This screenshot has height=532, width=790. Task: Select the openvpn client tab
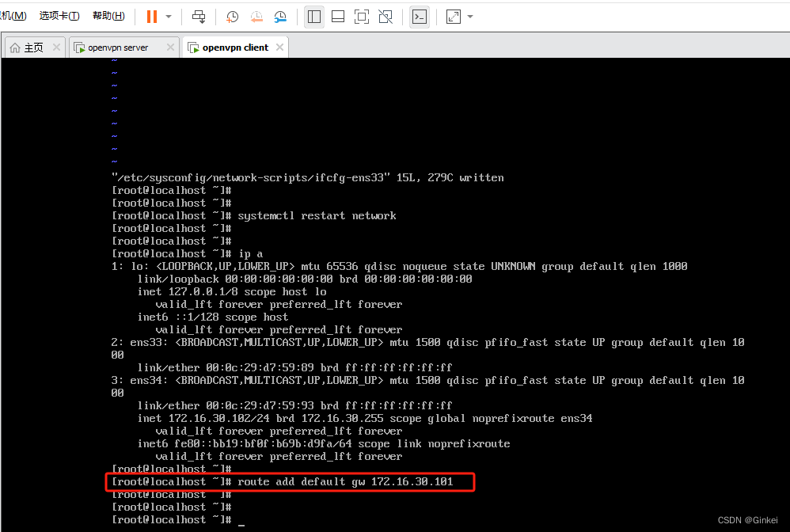tap(235, 47)
